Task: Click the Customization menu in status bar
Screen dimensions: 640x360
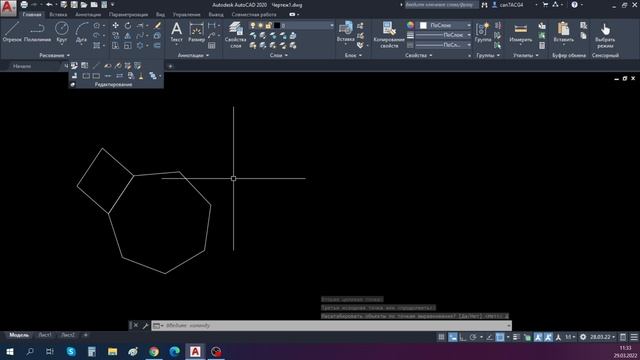Action: point(633,337)
